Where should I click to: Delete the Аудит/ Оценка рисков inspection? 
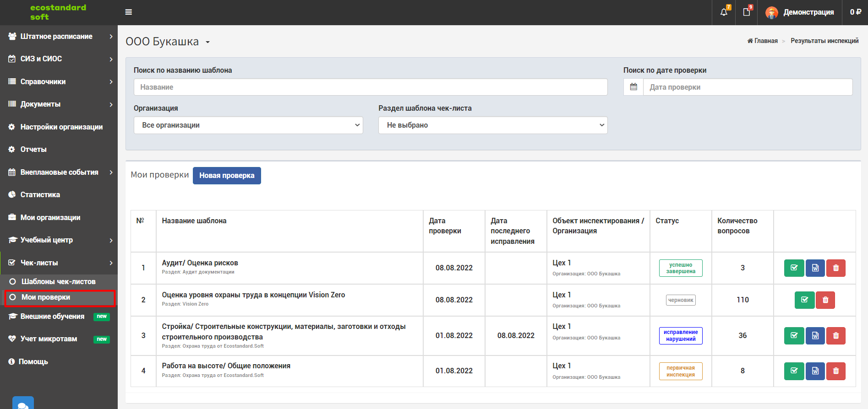[x=836, y=268]
